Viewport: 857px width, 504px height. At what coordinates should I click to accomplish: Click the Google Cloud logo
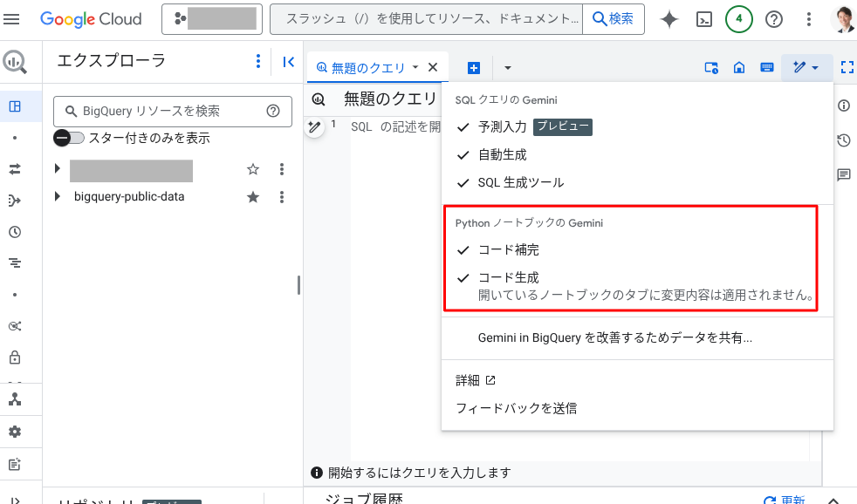coord(91,19)
